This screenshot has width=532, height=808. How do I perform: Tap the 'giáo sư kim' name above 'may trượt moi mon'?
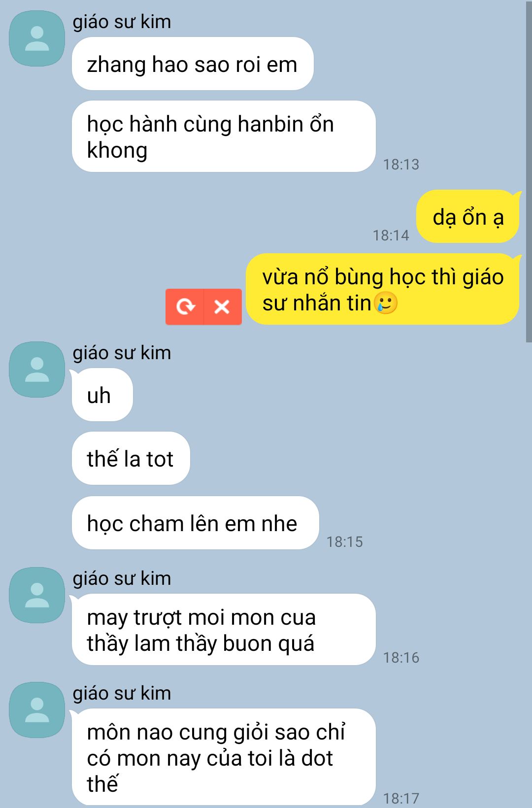tap(122, 578)
